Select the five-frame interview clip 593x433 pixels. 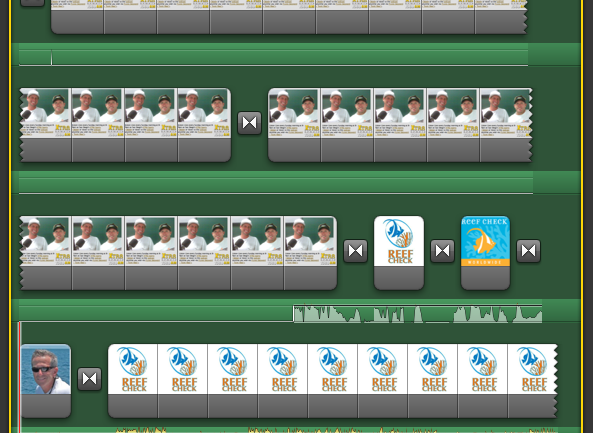pos(400,125)
